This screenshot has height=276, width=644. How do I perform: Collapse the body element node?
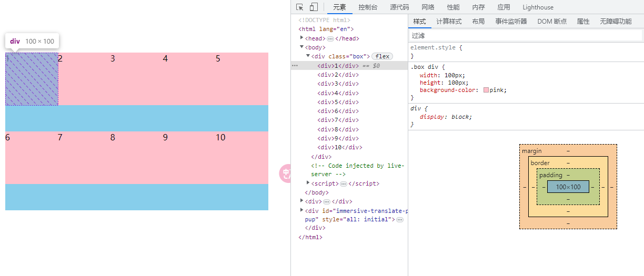tap(302, 47)
